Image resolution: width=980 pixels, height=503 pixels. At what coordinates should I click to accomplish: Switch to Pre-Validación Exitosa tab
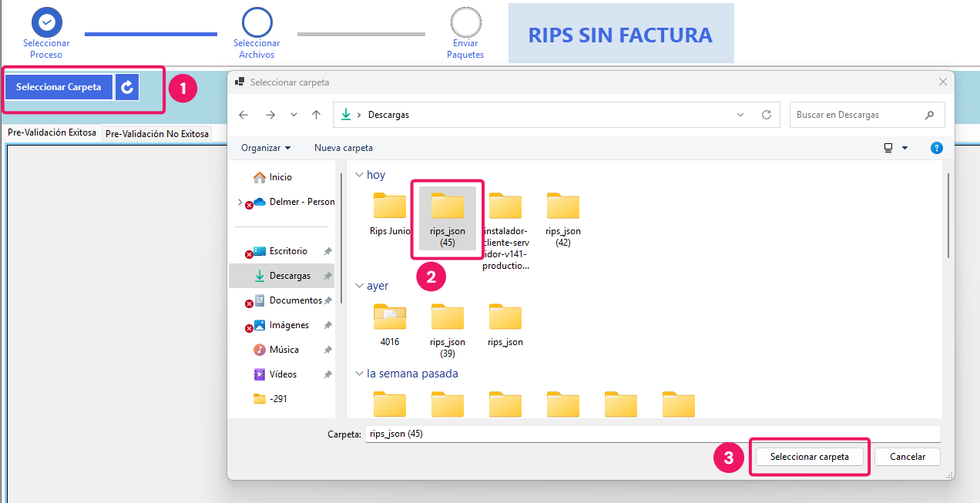point(52,132)
